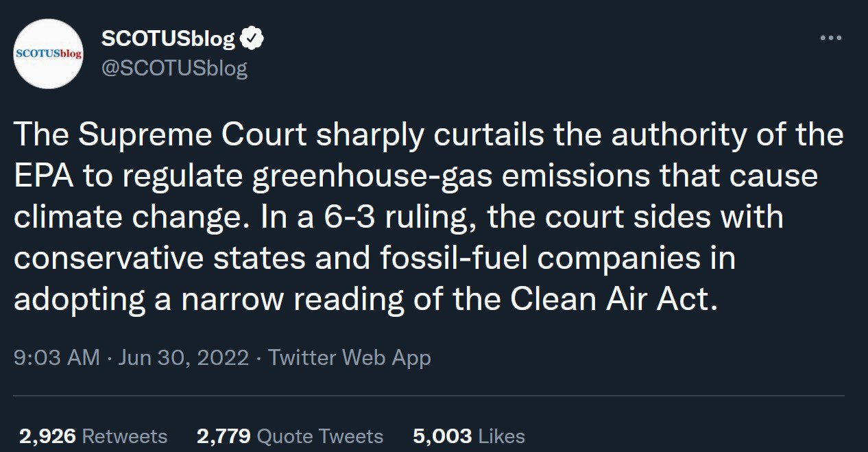Open the three-dot more options menu

830,38
